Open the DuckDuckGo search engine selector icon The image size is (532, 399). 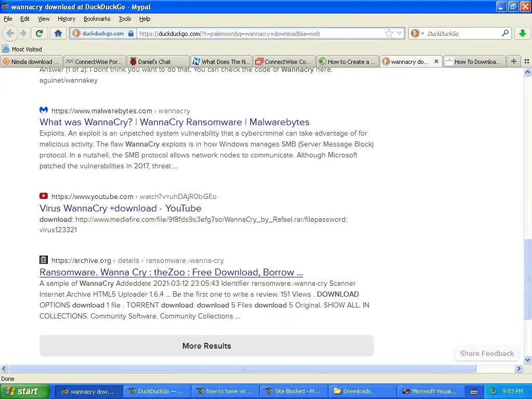pos(417,33)
